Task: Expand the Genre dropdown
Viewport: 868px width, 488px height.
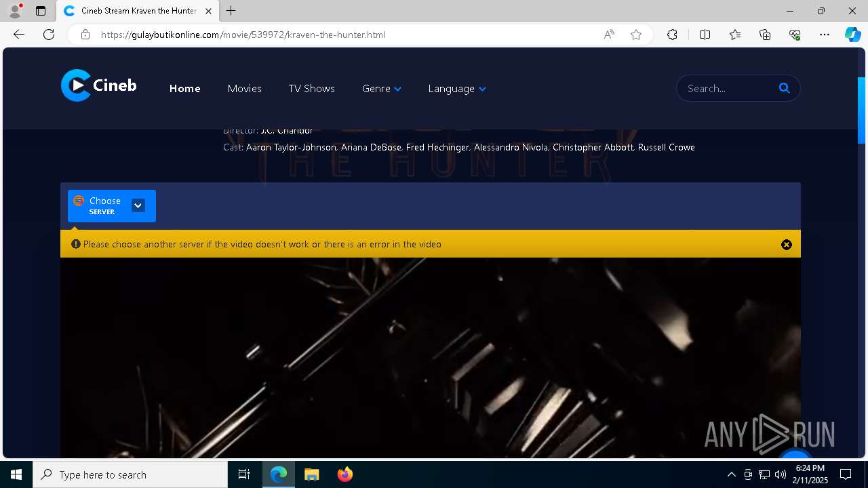Action: [x=382, y=89]
